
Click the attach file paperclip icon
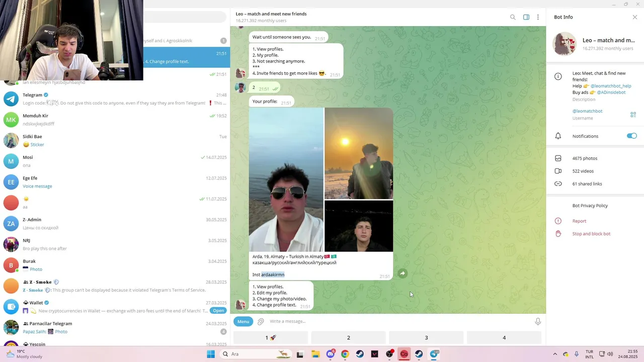tap(261, 321)
